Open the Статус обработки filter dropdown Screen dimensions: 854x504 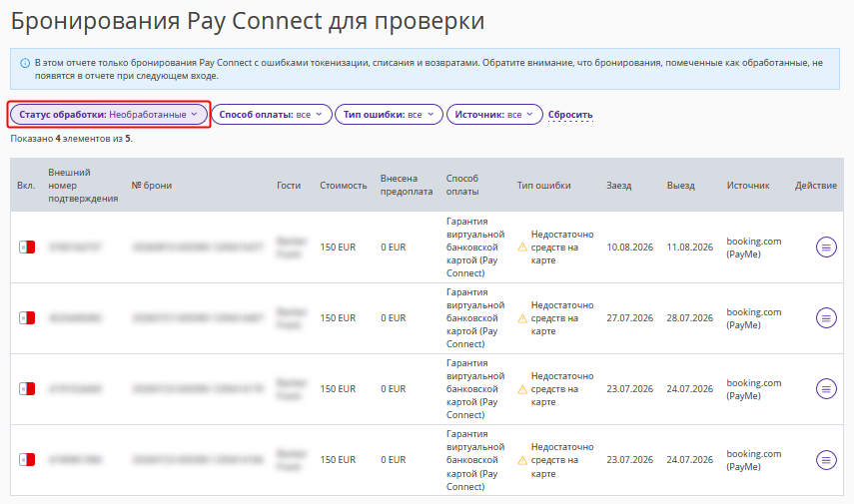(109, 115)
